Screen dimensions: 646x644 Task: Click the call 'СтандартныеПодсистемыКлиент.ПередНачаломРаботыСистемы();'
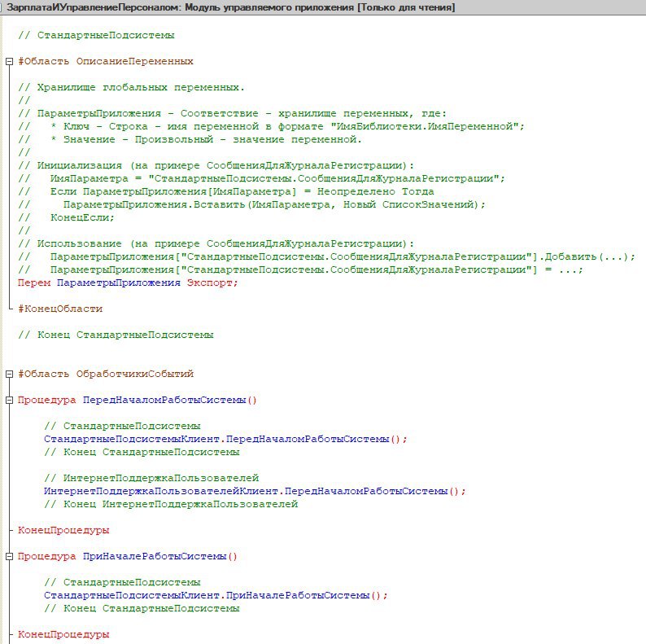click(x=225, y=439)
